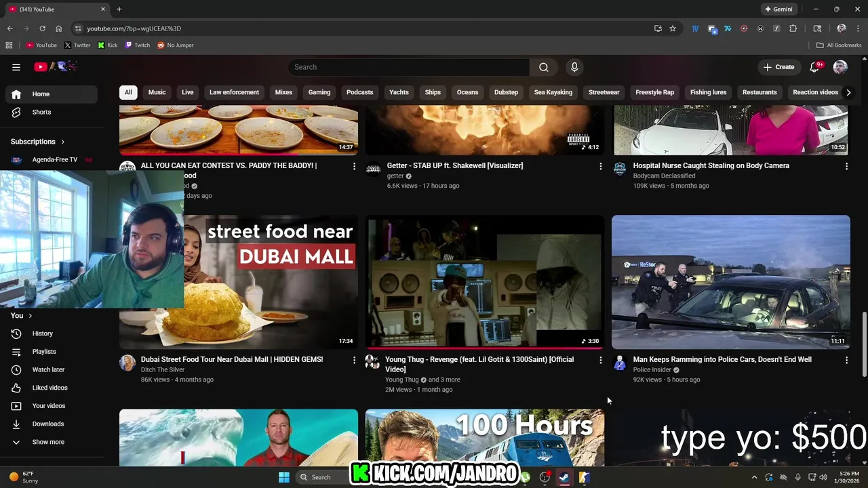The image size is (868, 488).
Task: Open Liked videos in the sidebar
Action: click(x=52, y=388)
